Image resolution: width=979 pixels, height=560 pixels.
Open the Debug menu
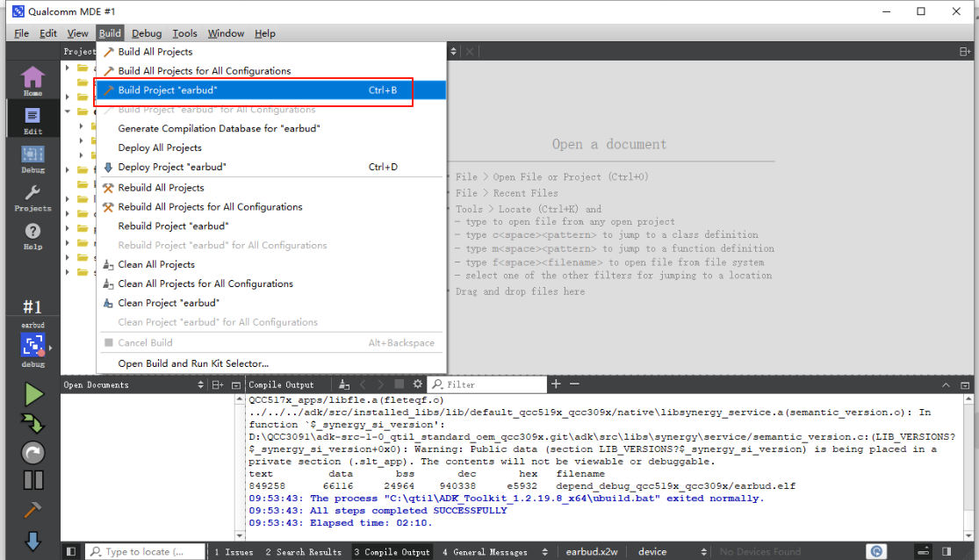147,33
